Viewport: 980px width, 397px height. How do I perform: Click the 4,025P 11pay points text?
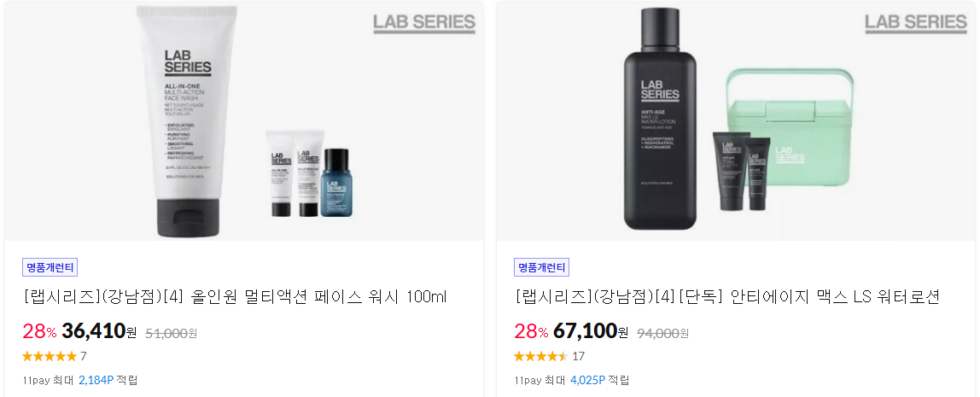(x=588, y=380)
